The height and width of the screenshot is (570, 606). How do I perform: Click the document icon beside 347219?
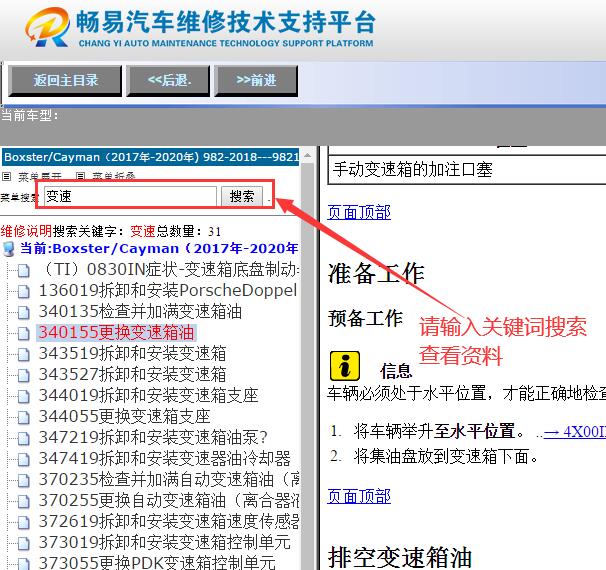[24, 438]
